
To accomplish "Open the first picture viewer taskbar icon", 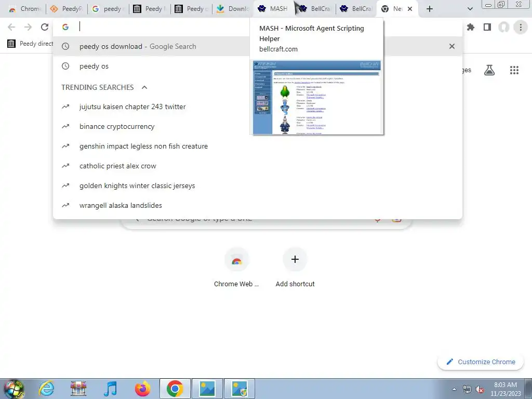I will (x=207, y=389).
